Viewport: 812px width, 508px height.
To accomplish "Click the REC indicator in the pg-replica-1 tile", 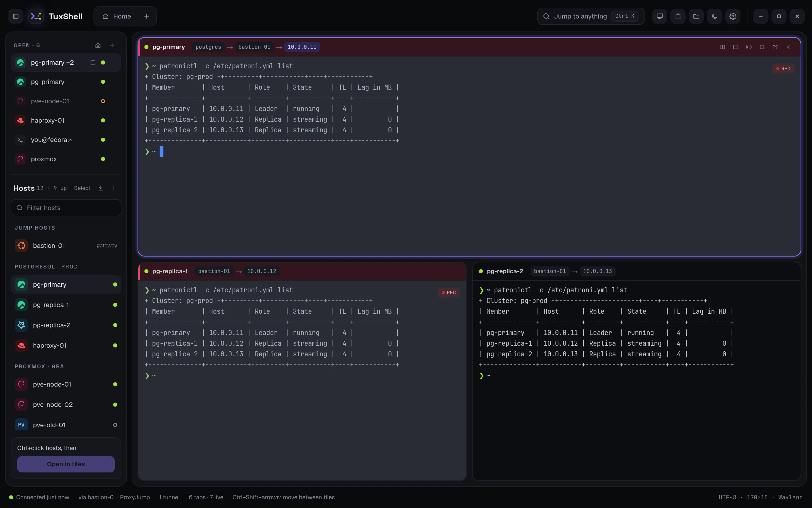I will click(x=449, y=293).
